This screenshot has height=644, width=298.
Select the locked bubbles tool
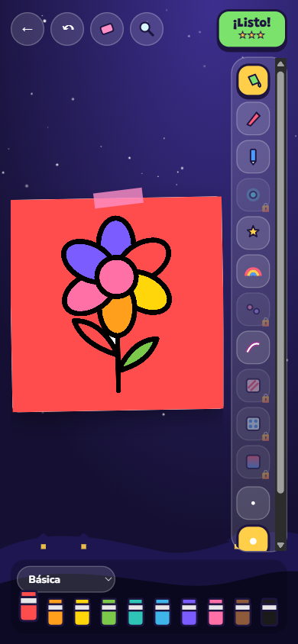(x=253, y=309)
